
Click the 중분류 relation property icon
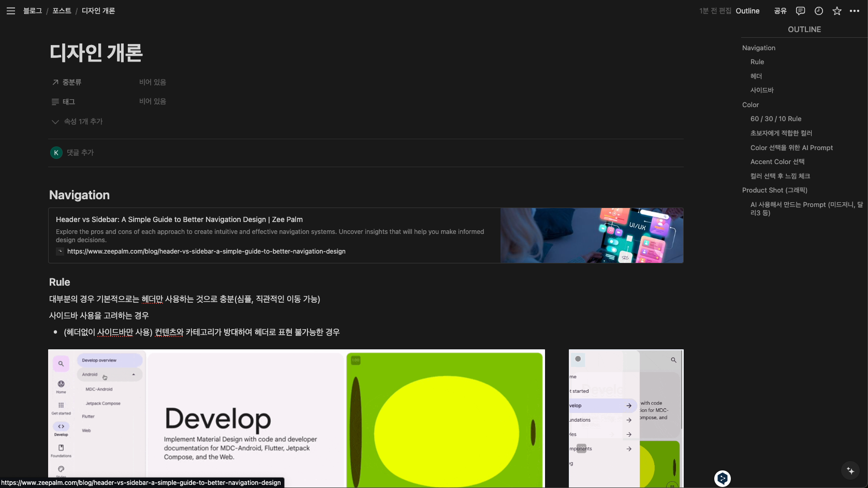pos(55,82)
